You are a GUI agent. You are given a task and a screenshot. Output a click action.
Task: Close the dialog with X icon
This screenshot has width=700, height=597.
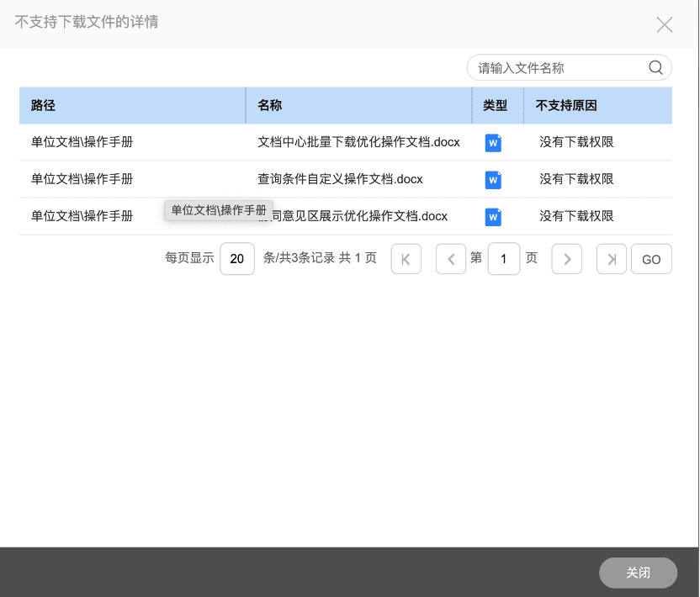click(665, 24)
